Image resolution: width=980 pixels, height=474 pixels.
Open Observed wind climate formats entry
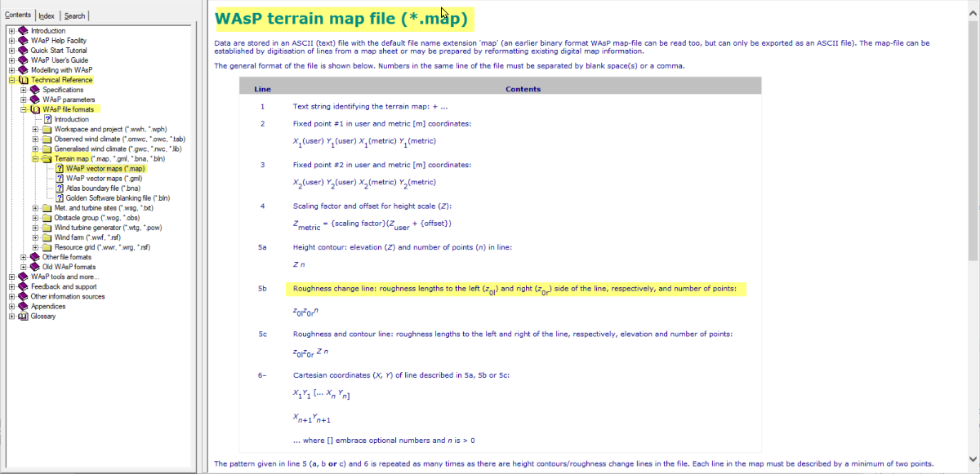(119, 139)
